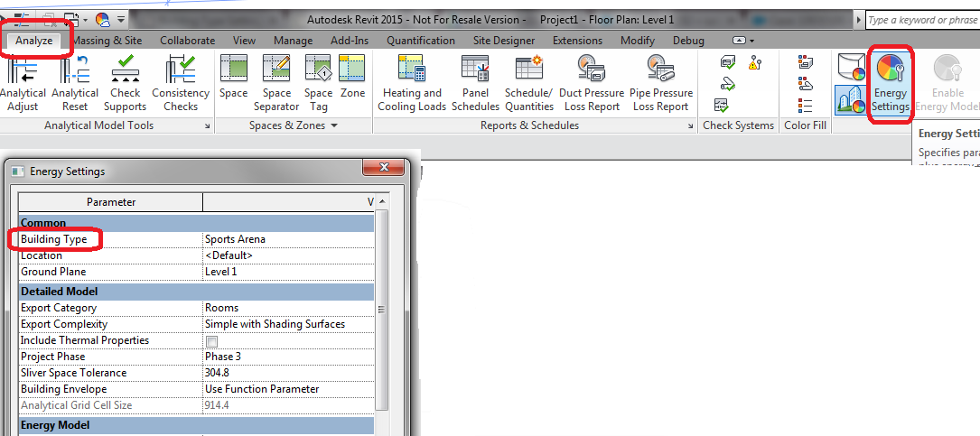The image size is (980, 436).
Task: Open the Add-Ins tab
Action: point(350,41)
